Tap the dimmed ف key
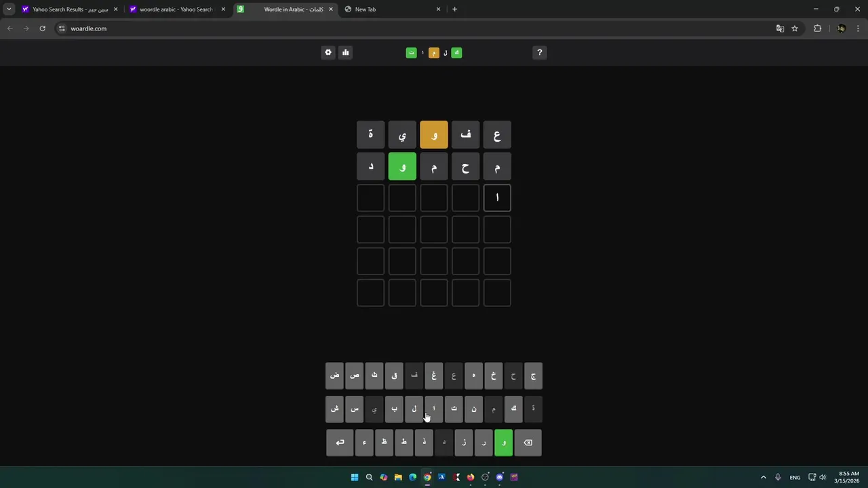 pyautogui.click(x=414, y=375)
